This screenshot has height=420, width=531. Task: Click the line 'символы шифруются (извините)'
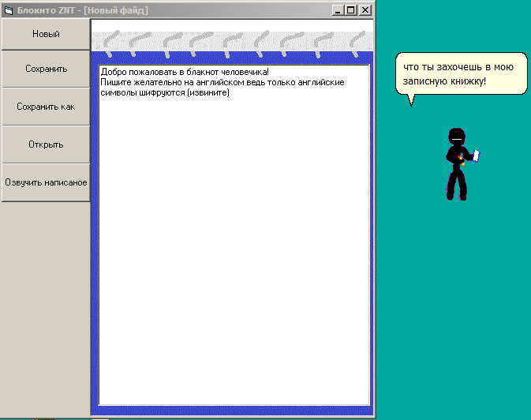[165, 92]
